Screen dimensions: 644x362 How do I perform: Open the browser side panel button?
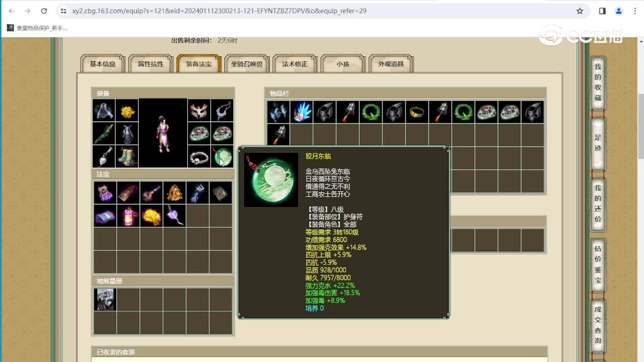602,11
